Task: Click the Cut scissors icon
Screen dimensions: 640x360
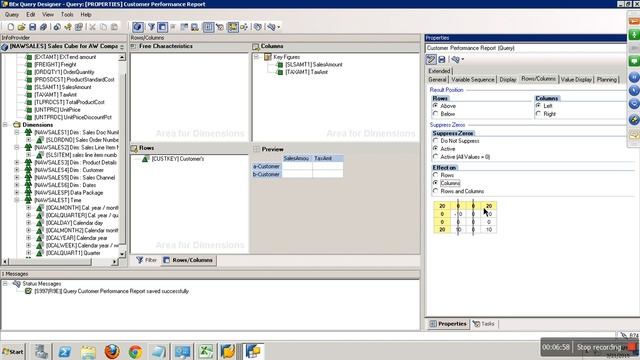Action: pos(93,27)
